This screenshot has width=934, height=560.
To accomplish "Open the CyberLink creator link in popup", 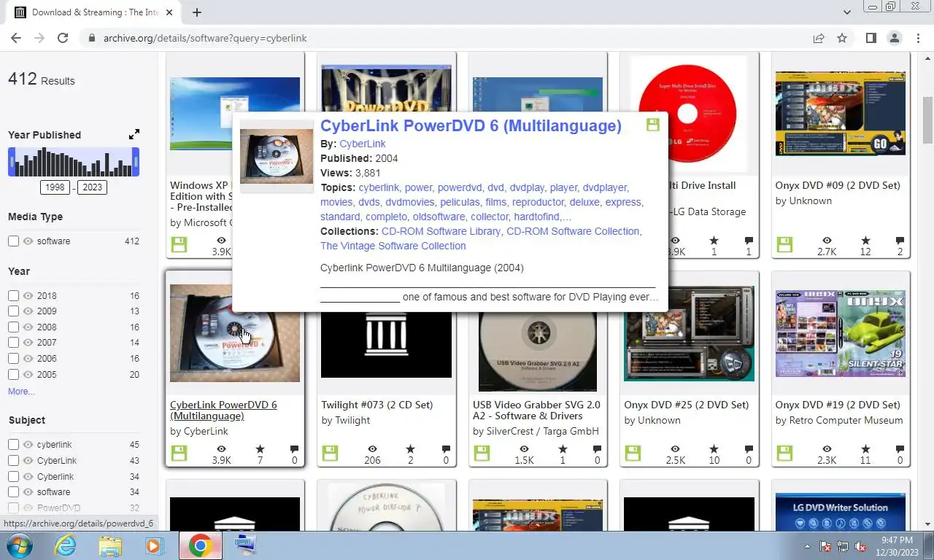I will (362, 144).
